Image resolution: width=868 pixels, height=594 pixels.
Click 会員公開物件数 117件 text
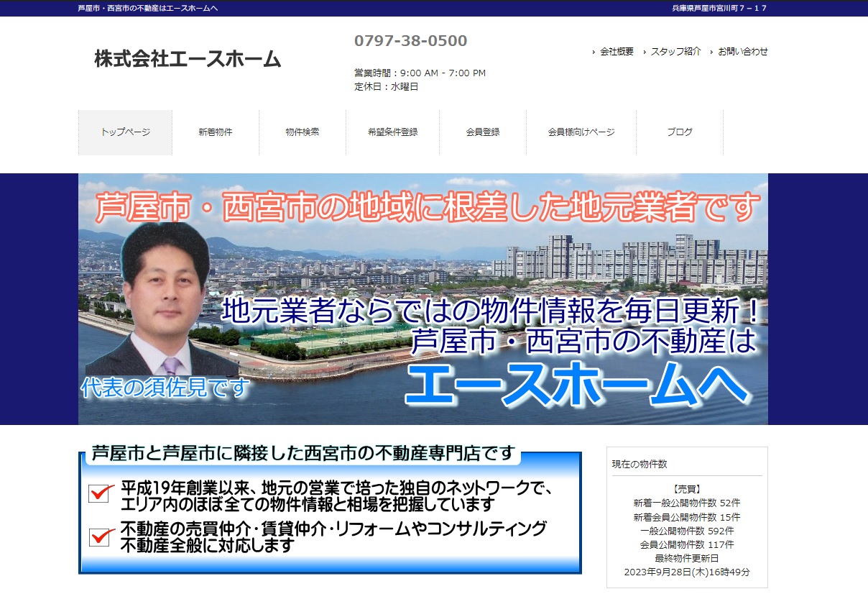pos(687,544)
